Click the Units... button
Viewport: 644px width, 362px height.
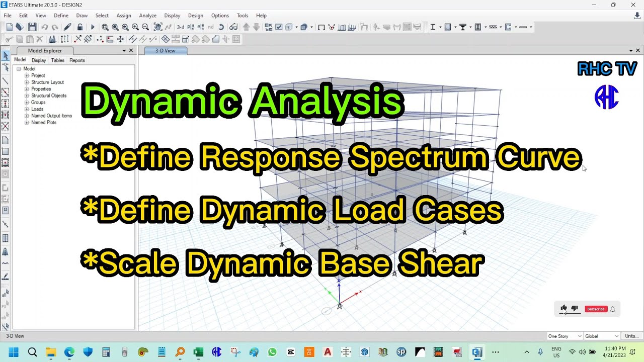click(x=631, y=336)
